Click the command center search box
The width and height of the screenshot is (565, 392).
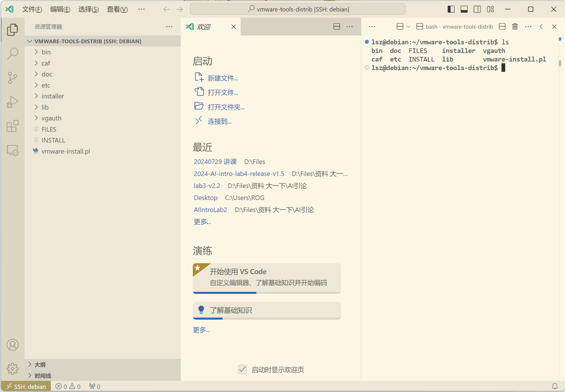(x=298, y=9)
